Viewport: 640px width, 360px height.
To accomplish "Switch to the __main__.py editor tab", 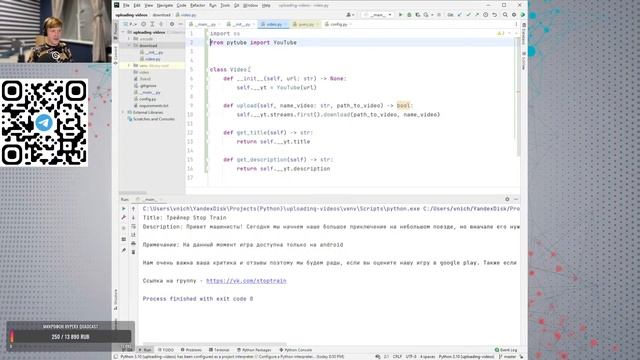I will point(205,24).
